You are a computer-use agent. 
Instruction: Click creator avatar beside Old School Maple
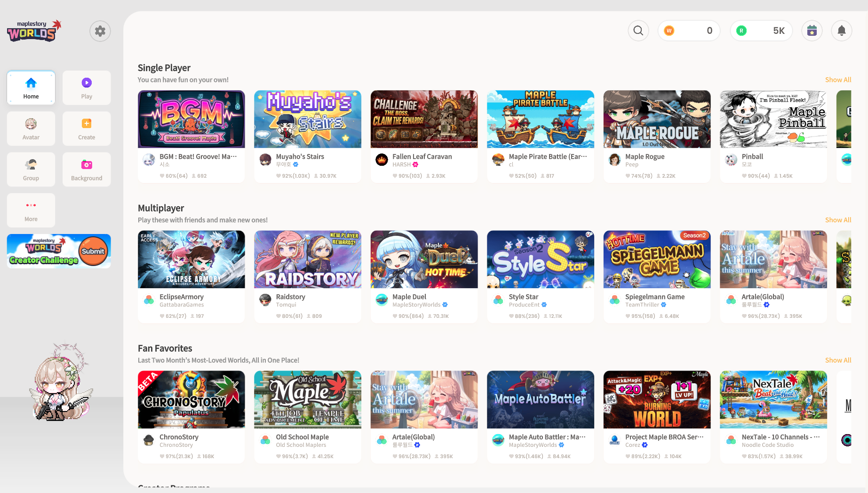click(265, 440)
